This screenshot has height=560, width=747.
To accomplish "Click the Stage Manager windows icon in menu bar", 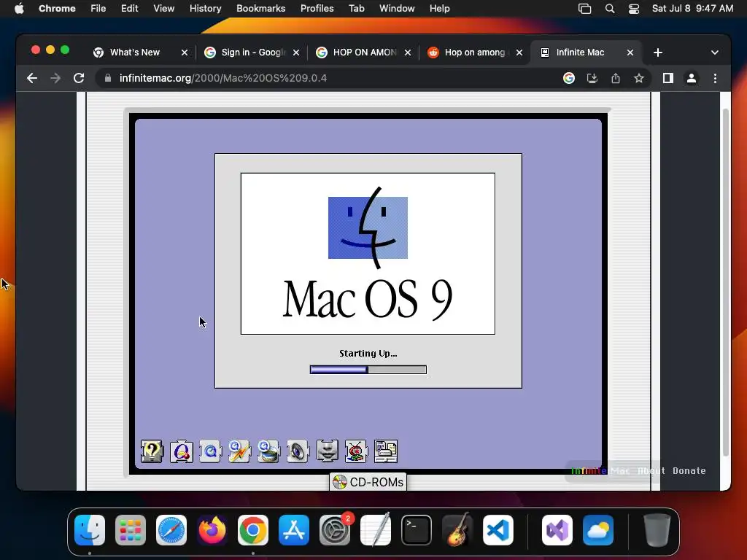I will pos(584,9).
